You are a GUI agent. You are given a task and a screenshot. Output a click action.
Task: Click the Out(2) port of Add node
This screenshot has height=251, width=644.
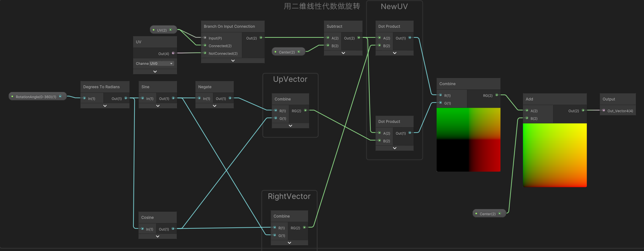(583, 110)
